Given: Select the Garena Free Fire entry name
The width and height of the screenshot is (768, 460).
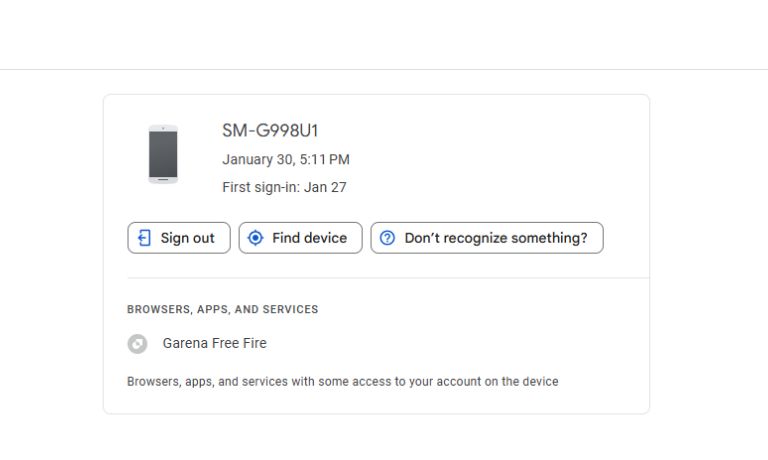Looking at the screenshot, I should pos(214,343).
